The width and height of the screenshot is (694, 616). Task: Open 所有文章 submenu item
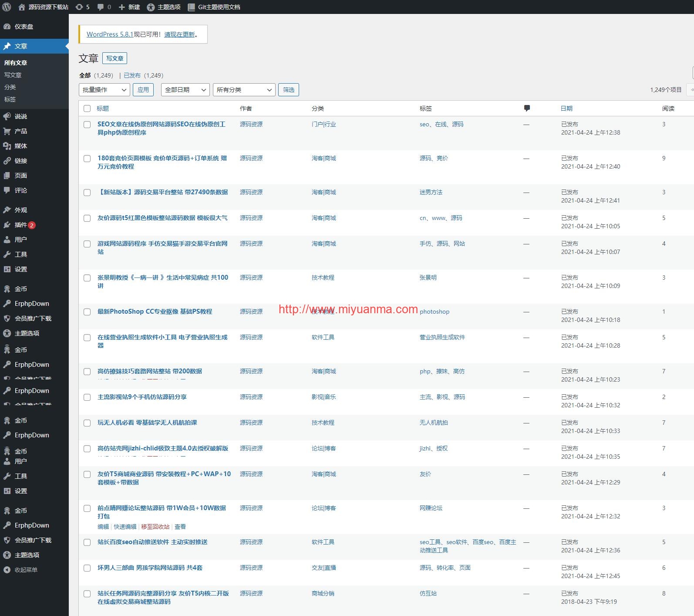click(16, 63)
